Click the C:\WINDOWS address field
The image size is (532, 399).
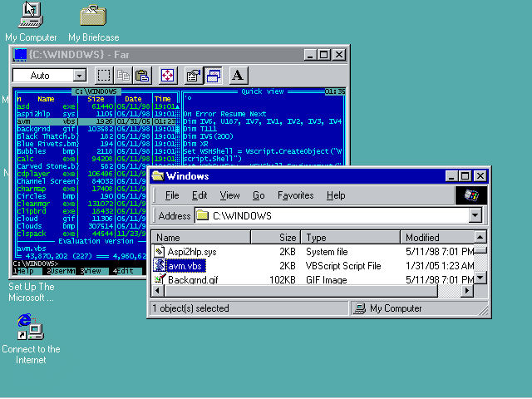(332, 215)
